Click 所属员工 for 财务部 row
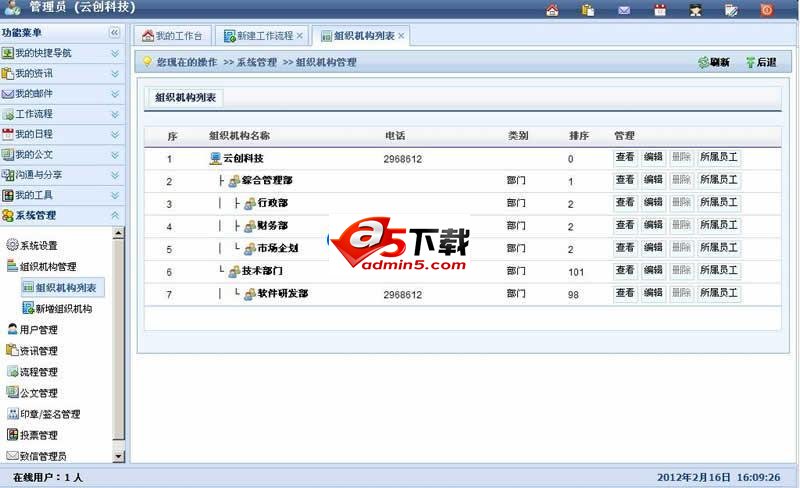 719,226
